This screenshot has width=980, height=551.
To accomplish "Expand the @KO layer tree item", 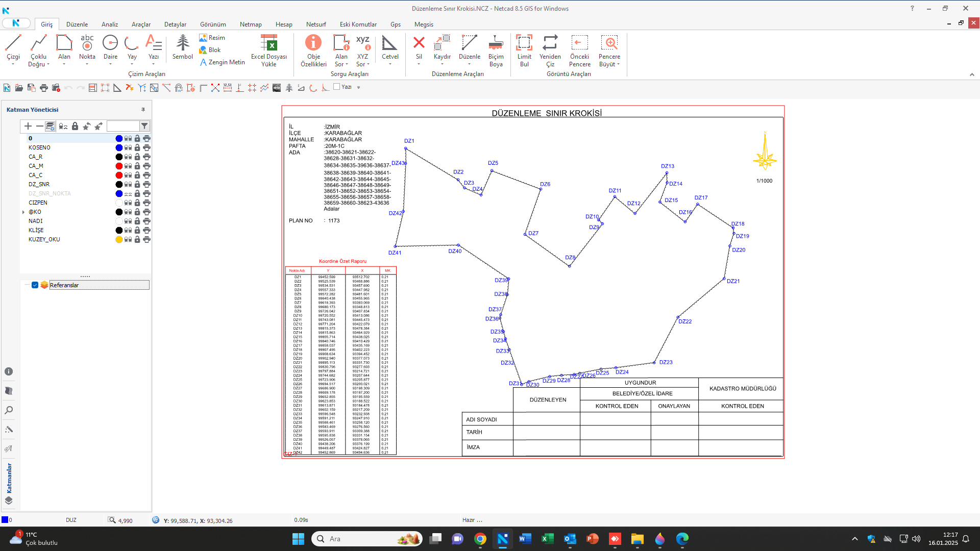I will [23, 212].
